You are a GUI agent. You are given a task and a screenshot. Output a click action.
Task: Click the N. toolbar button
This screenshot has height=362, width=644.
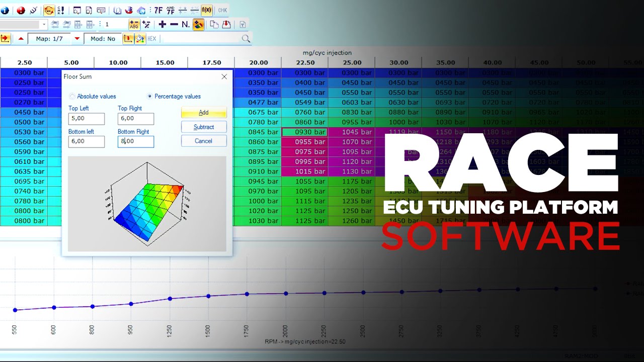(x=186, y=24)
